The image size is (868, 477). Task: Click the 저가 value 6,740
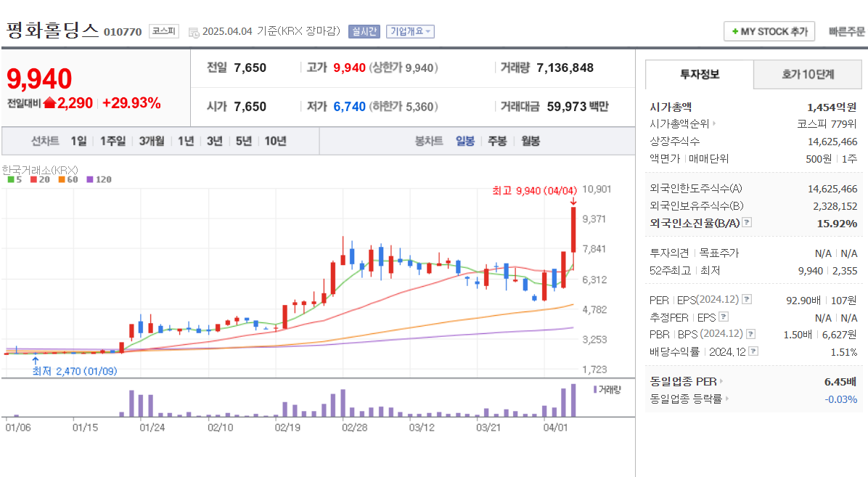pyautogui.click(x=349, y=107)
